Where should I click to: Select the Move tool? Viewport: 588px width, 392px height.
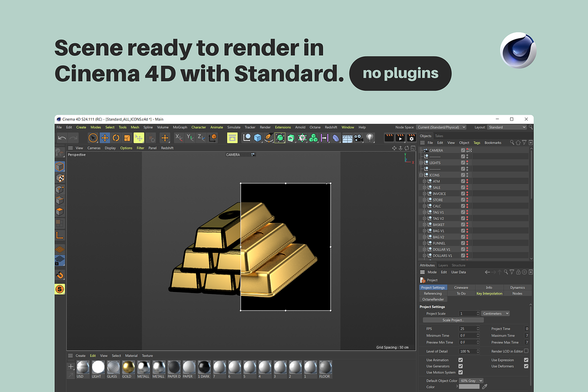click(x=104, y=138)
